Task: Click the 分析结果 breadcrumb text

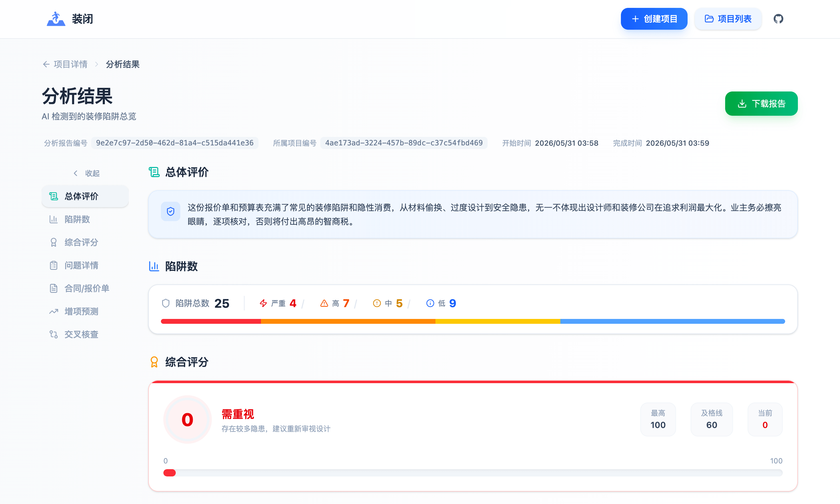Action: [x=122, y=64]
